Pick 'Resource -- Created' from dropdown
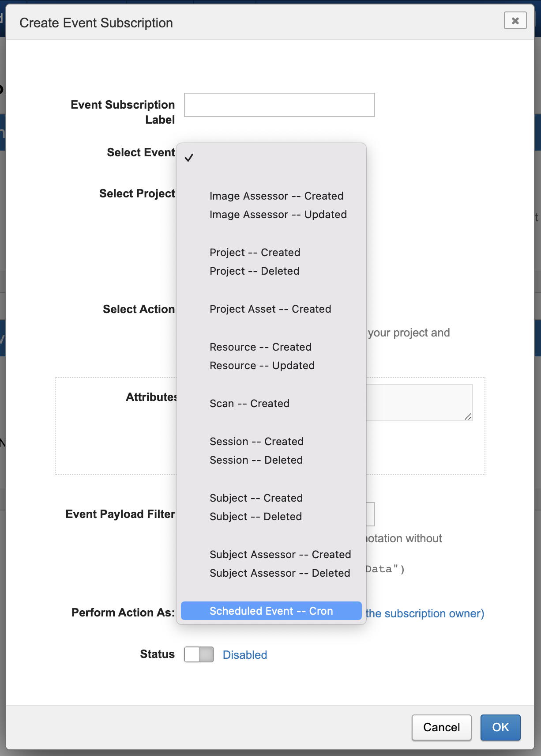This screenshot has width=541, height=756. point(260,347)
